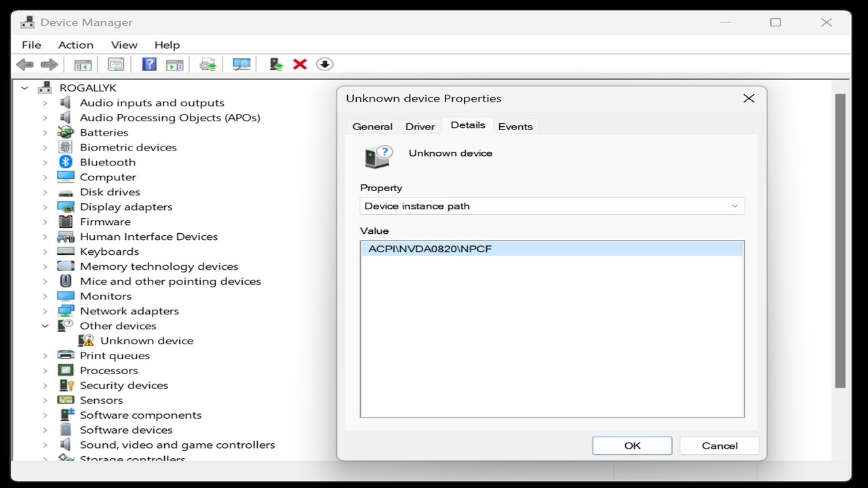Click the Back navigation arrow
The height and width of the screenshot is (488, 868).
pos(25,64)
